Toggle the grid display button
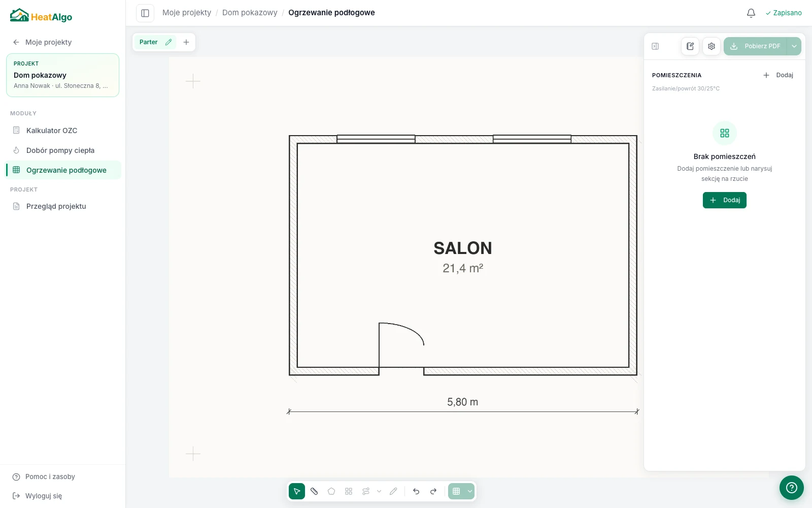The height and width of the screenshot is (508, 812). point(456,491)
